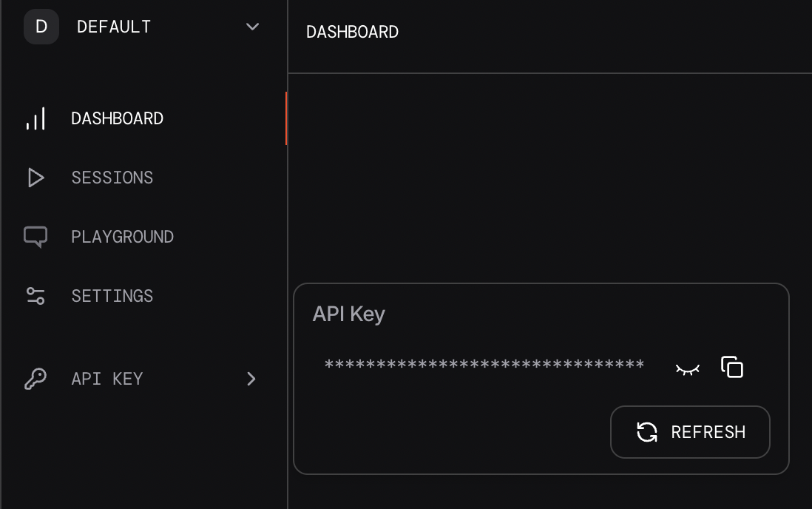Select the Dashboard bar-chart icon
Image resolution: width=812 pixels, height=509 pixels.
pyautogui.click(x=35, y=118)
